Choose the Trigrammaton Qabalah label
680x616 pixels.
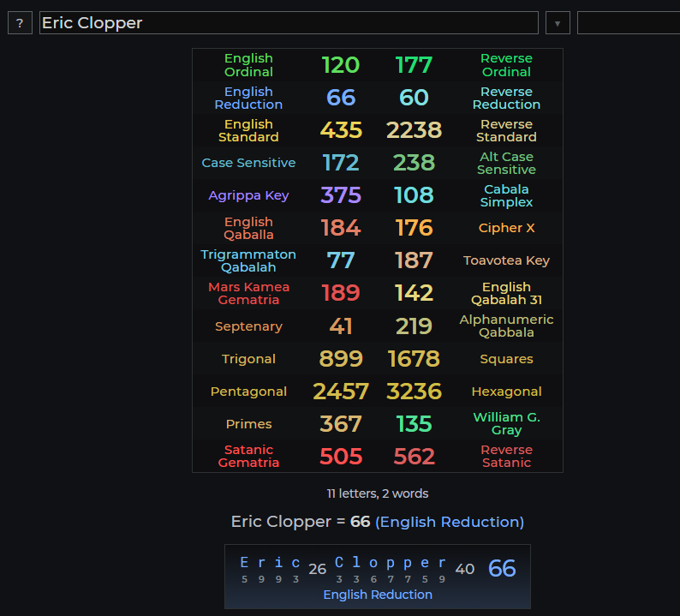pyautogui.click(x=248, y=260)
